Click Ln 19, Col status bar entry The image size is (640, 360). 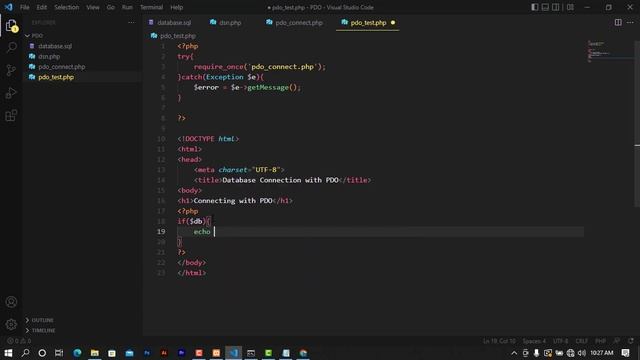[499, 341]
